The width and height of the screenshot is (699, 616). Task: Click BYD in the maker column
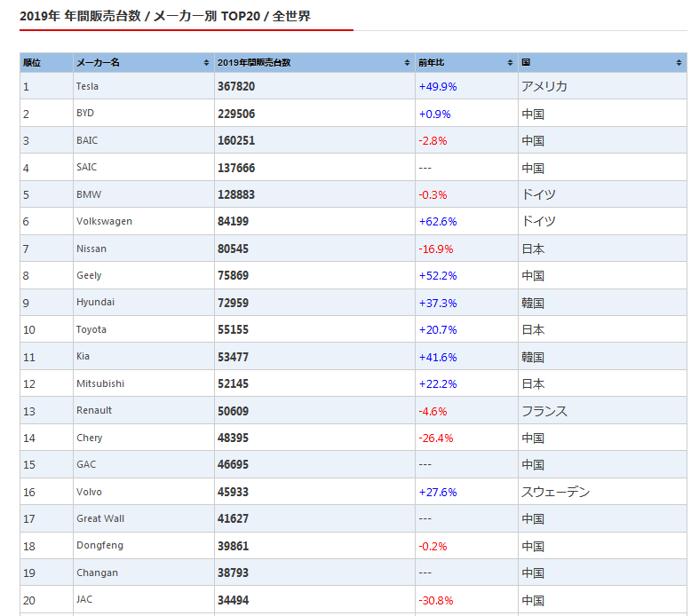tap(85, 114)
